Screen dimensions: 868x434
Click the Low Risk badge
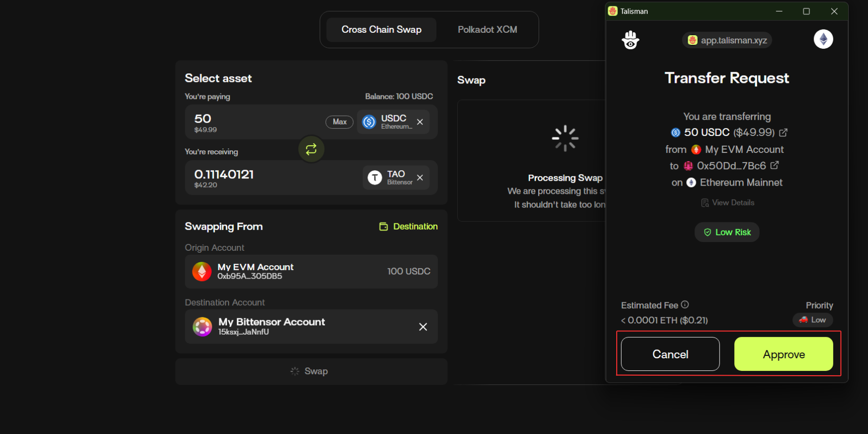(x=727, y=232)
